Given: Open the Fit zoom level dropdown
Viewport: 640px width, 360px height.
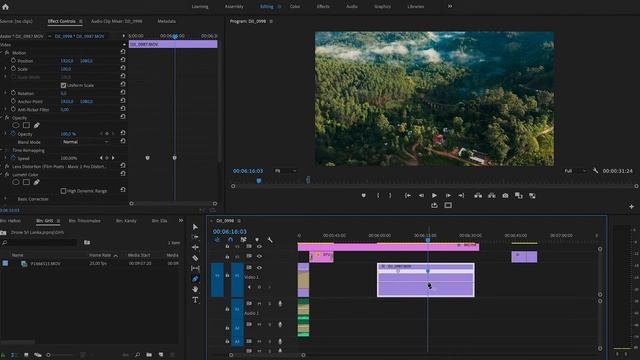Looking at the screenshot, I should [x=285, y=171].
